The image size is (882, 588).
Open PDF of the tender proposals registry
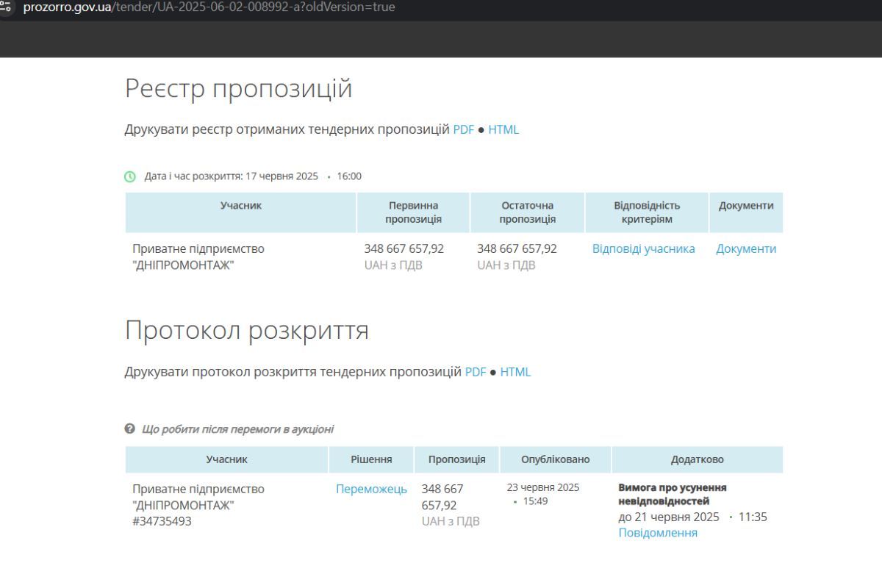[463, 129]
